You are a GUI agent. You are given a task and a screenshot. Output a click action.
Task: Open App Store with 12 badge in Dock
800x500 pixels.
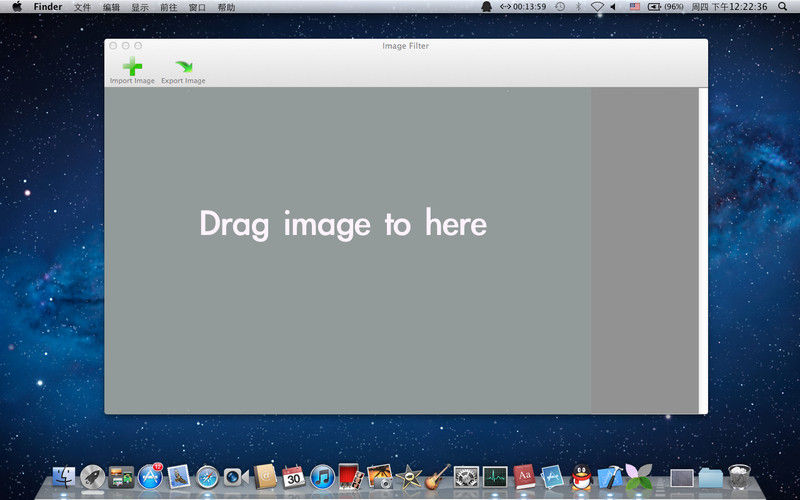pos(150,477)
